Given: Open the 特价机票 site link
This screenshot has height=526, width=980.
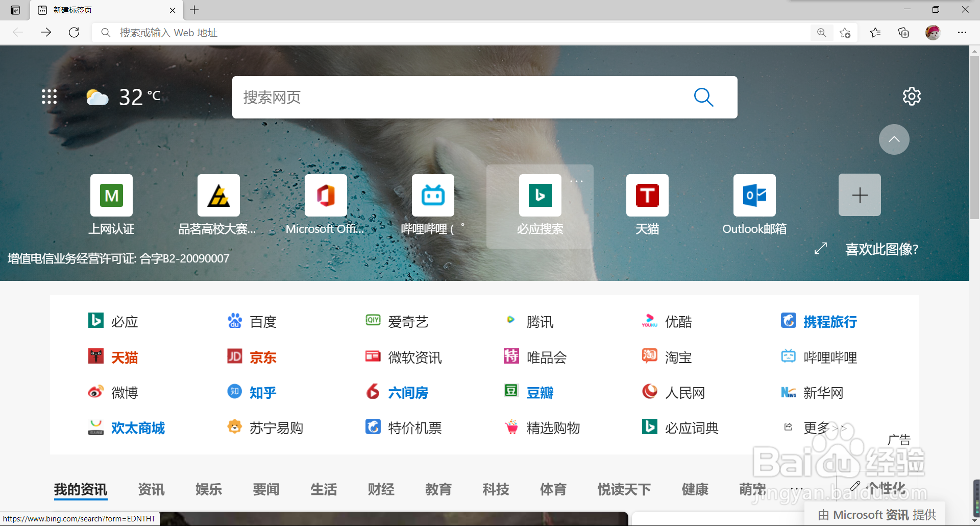Looking at the screenshot, I should pyautogui.click(x=404, y=427).
